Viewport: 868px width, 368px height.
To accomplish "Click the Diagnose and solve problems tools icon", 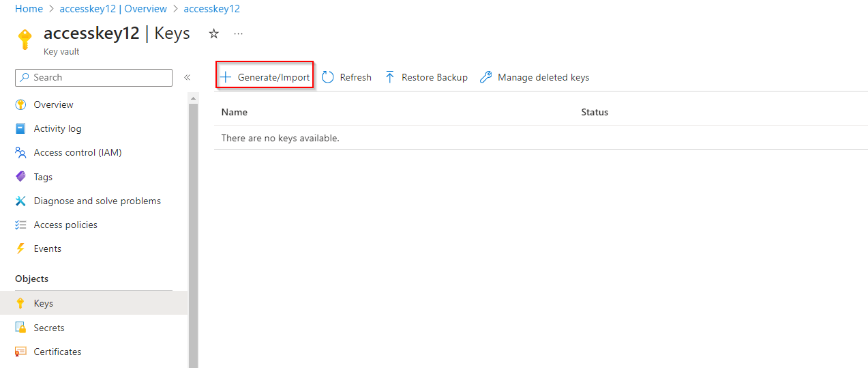I will [20, 201].
